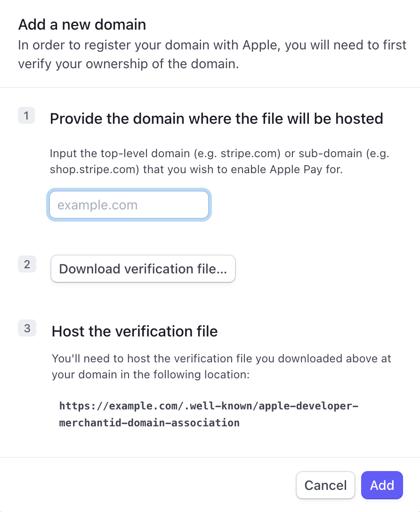Click the 'shop.stripe.com' example text
The width and height of the screenshot is (420, 512).
pos(95,170)
